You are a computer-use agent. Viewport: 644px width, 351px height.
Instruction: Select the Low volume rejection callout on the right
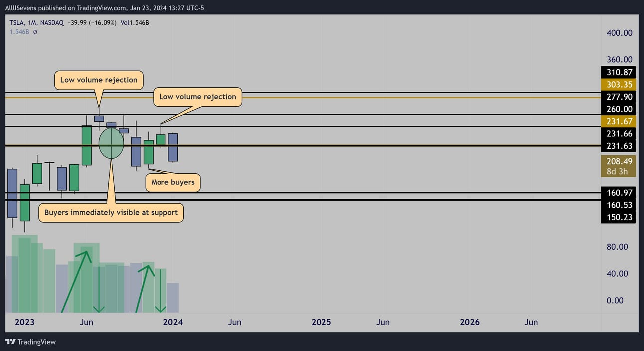197,97
